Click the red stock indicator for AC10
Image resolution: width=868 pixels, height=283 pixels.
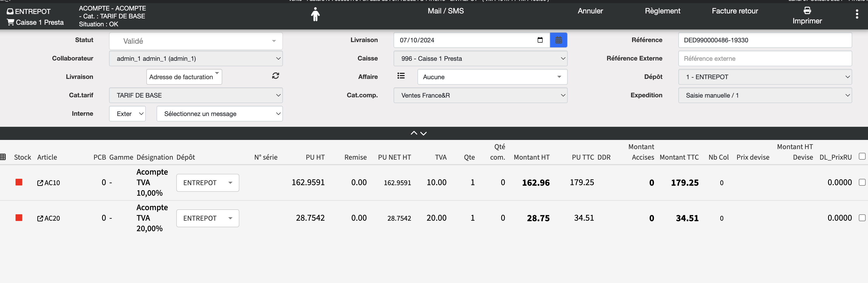pos(19,183)
